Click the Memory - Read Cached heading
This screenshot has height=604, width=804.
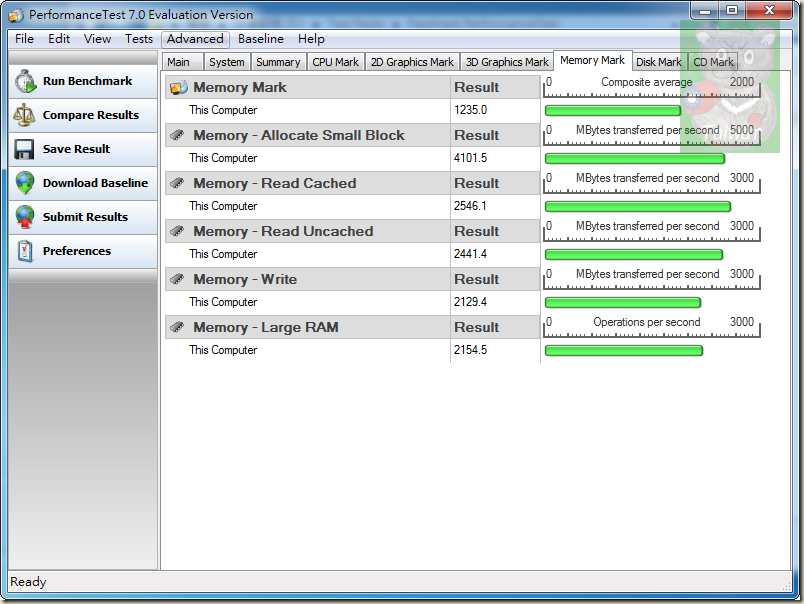pyautogui.click(x=274, y=184)
